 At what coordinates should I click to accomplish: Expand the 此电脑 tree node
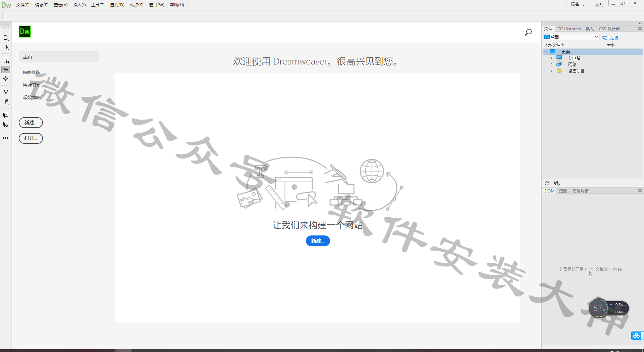point(551,58)
